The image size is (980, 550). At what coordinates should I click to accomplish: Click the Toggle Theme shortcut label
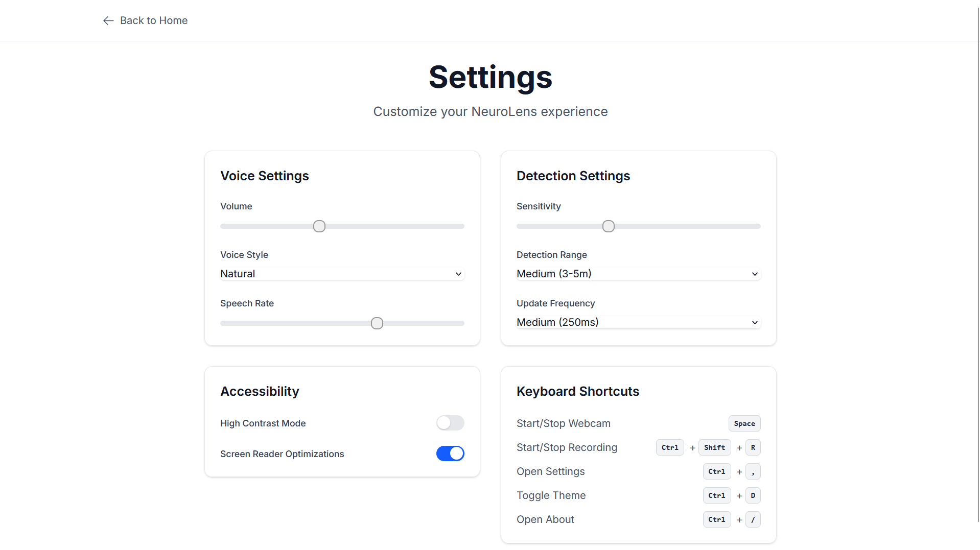click(x=551, y=495)
